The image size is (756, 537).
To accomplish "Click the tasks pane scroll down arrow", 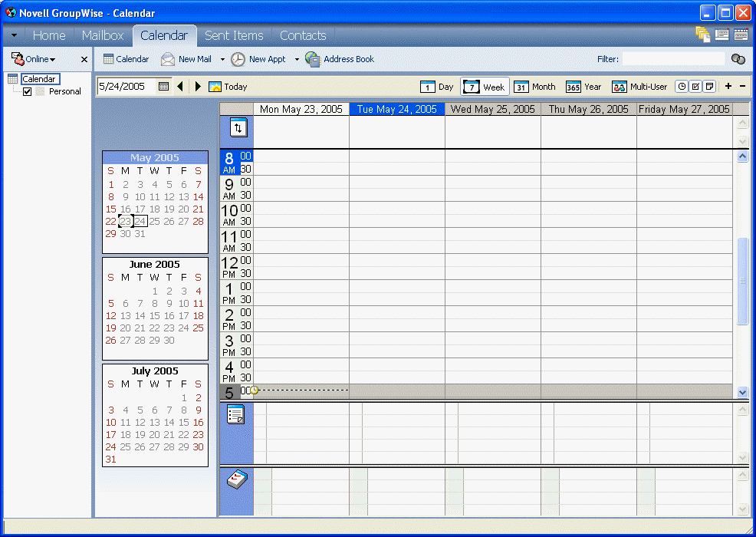I will pyautogui.click(x=742, y=509).
